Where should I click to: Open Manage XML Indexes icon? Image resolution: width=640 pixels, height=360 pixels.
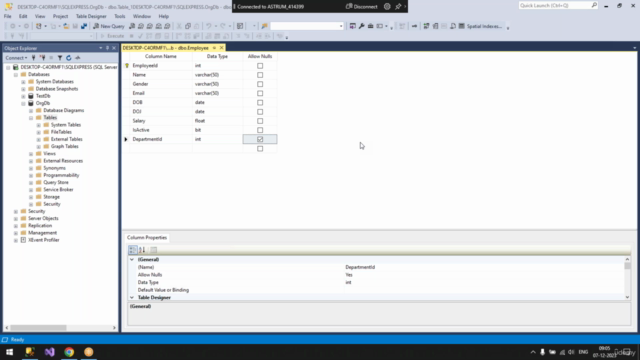tap(453, 26)
